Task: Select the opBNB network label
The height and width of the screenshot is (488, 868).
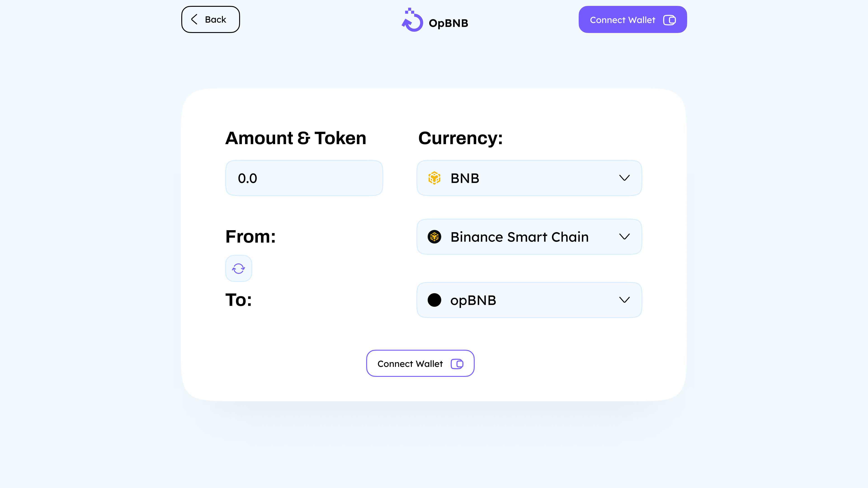Action: (x=473, y=300)
